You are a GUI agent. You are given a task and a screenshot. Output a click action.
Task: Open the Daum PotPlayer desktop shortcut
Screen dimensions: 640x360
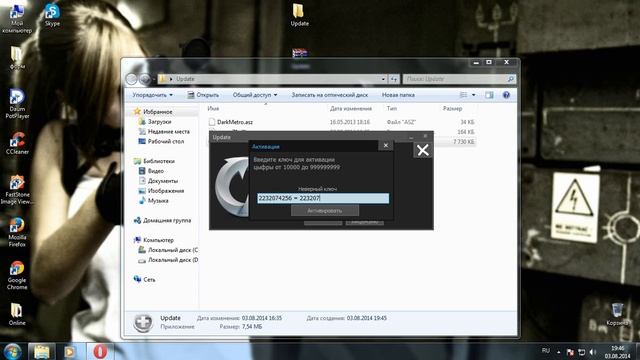pyautogui.click(x=17, y=104)
